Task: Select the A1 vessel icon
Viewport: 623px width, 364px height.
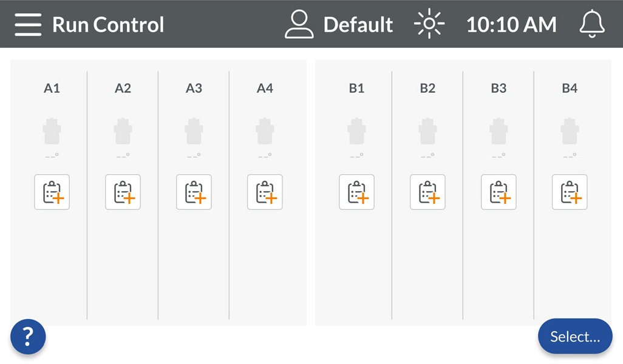Action: pos(52,131)
